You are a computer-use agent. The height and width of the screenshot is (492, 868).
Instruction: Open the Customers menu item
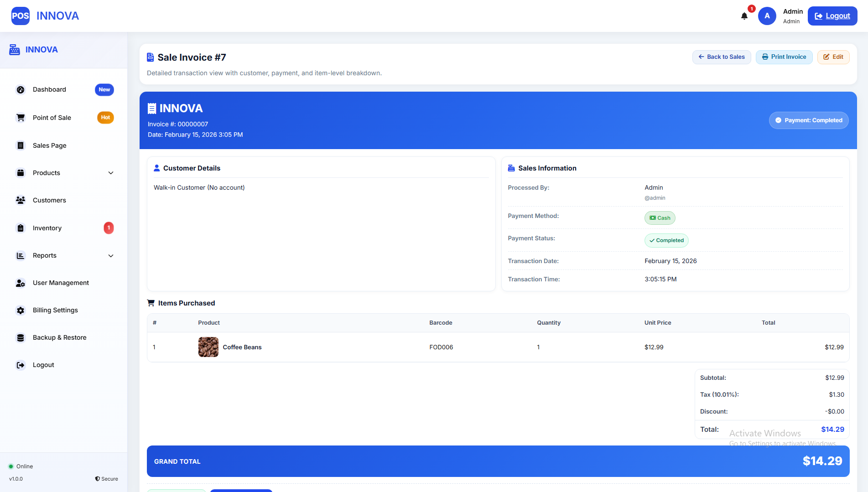click(x=49, y=200)
